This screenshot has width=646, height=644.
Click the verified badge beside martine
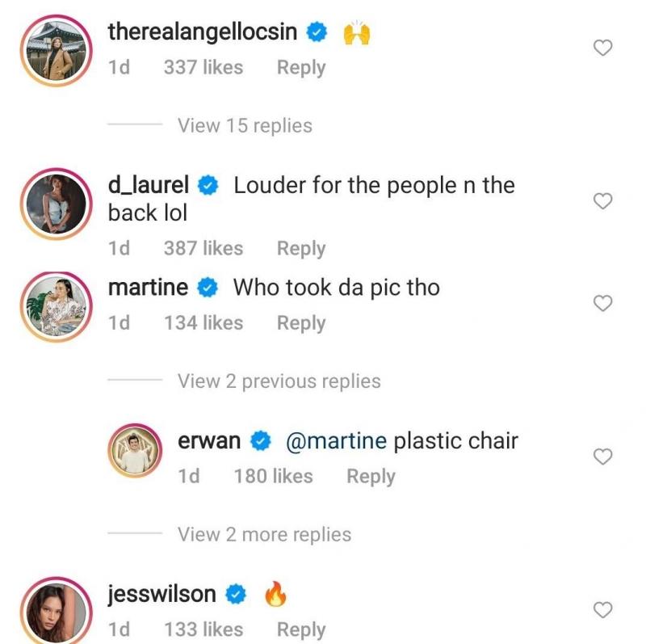pyautogui.click(x=207, y=287)
